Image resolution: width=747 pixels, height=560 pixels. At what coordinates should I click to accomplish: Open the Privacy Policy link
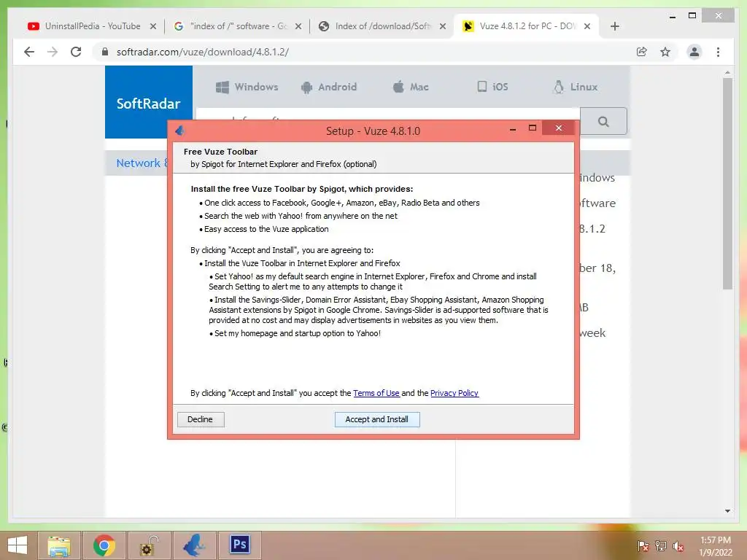[x=454, y=393]
